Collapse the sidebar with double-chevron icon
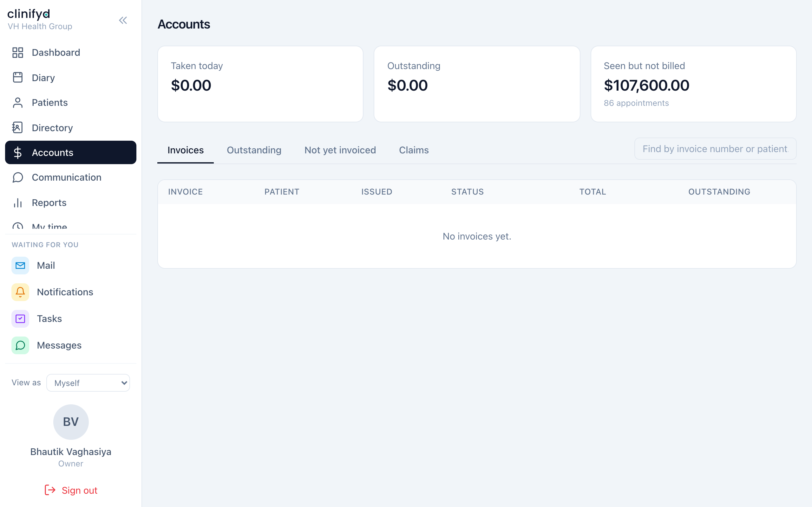The image size is (812, 507). 123,21
